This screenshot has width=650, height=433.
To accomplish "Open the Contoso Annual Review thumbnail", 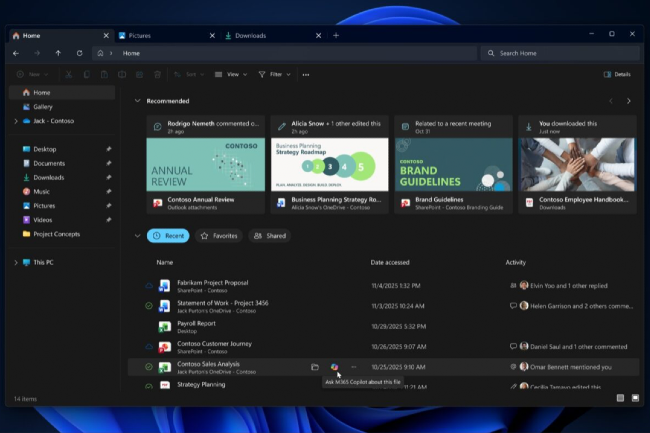I will click(x=206, y=164).
